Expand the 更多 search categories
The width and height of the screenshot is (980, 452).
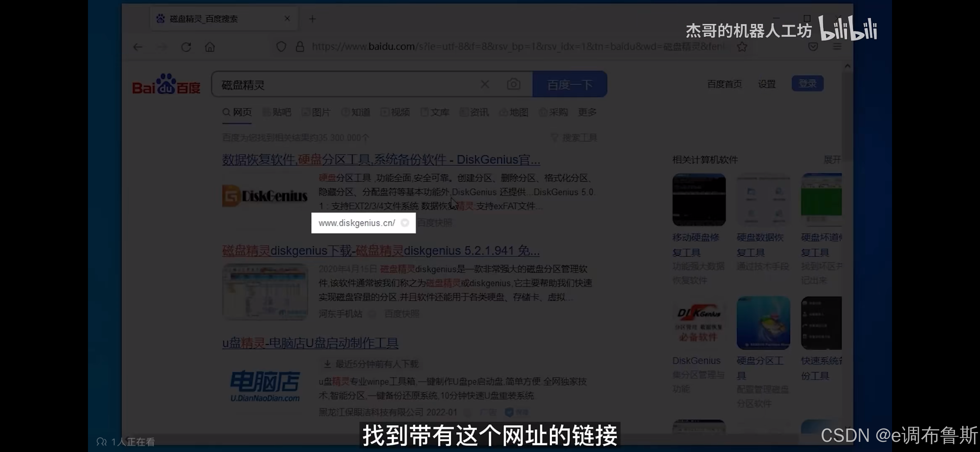pyautogui.click(x=587, y=112)
